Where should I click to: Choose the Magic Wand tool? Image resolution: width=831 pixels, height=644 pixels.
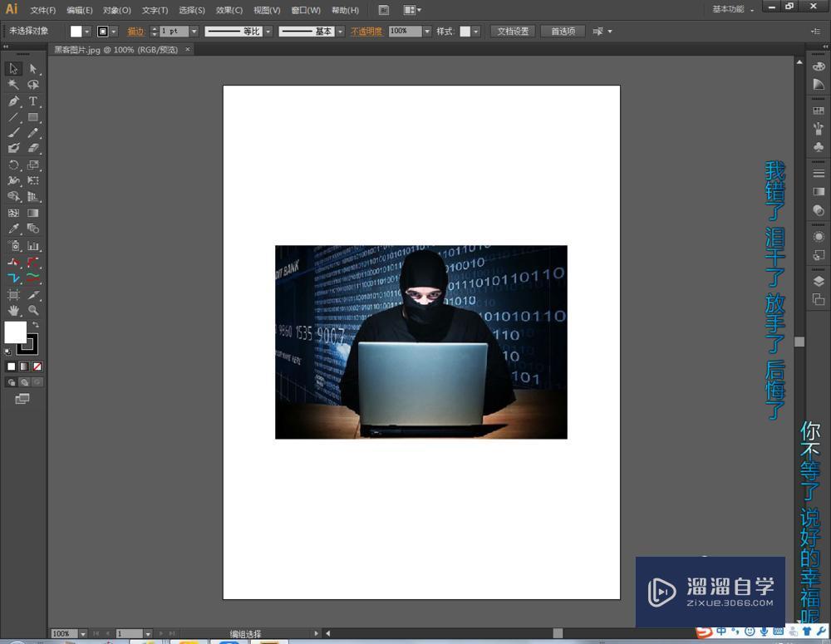click(13, 85)
